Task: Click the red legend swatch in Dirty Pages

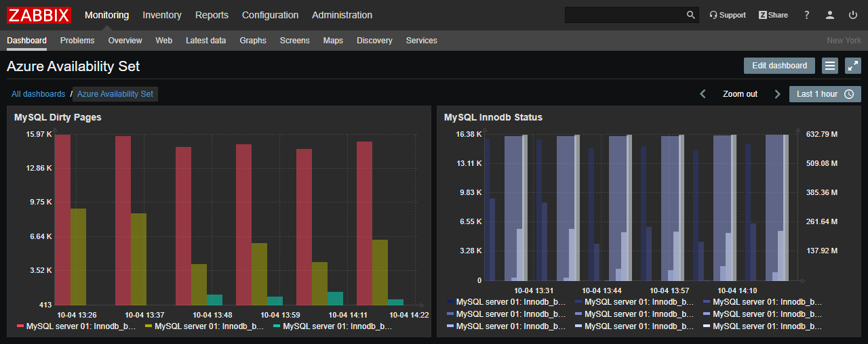Action: point(20,326)
